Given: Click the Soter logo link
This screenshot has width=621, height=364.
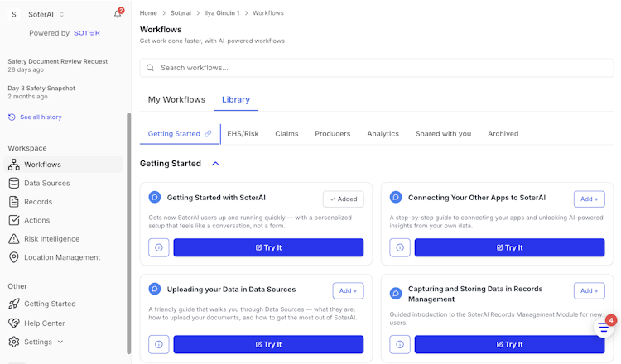Looking at the screenshot, I should click(87, 33).
